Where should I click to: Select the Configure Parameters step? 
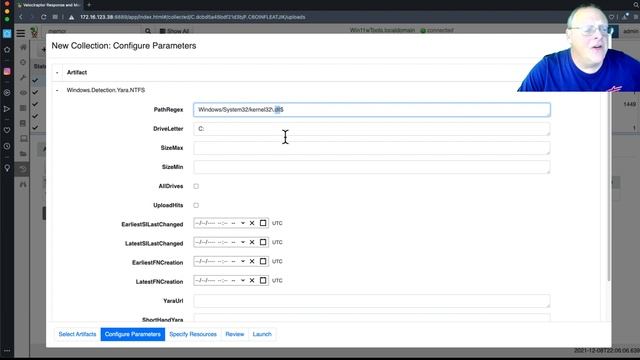pos(133,334)
